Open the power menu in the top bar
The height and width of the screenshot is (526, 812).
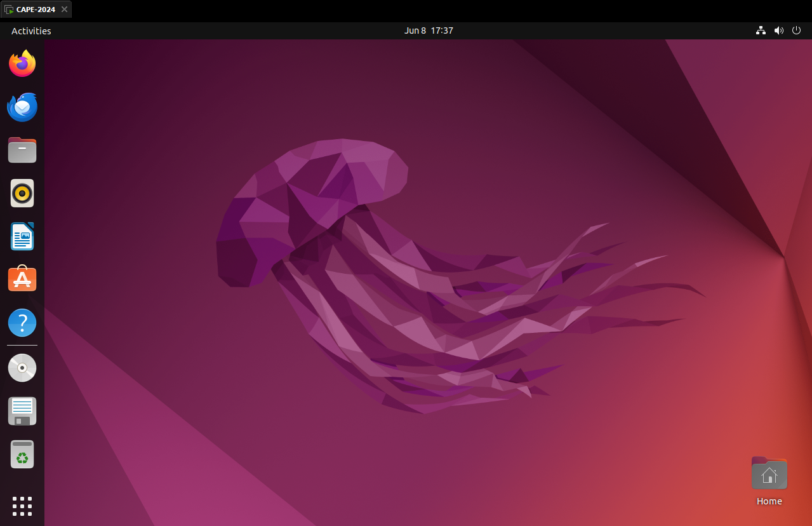tap(796, 30)
